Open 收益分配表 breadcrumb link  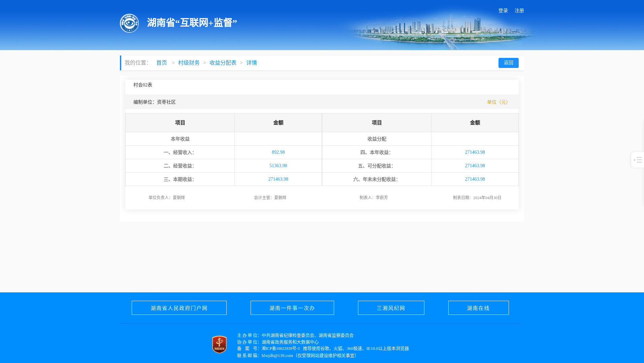223,63
